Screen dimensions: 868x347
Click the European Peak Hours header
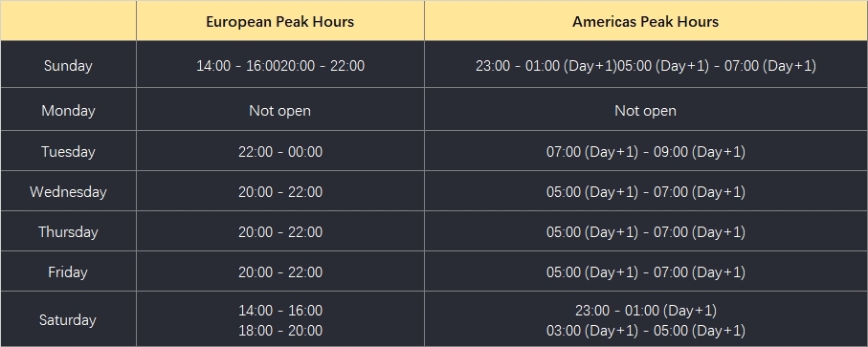(x=280, y=22)
